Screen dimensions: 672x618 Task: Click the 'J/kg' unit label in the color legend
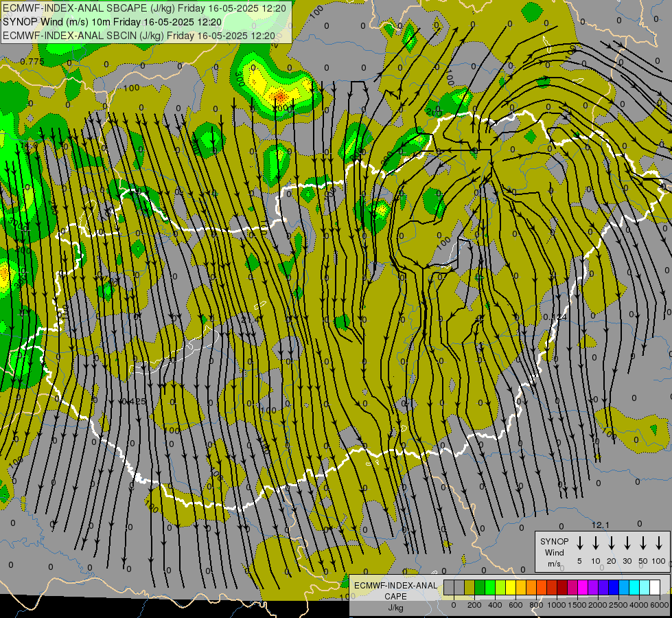click(x=395, y=608)
